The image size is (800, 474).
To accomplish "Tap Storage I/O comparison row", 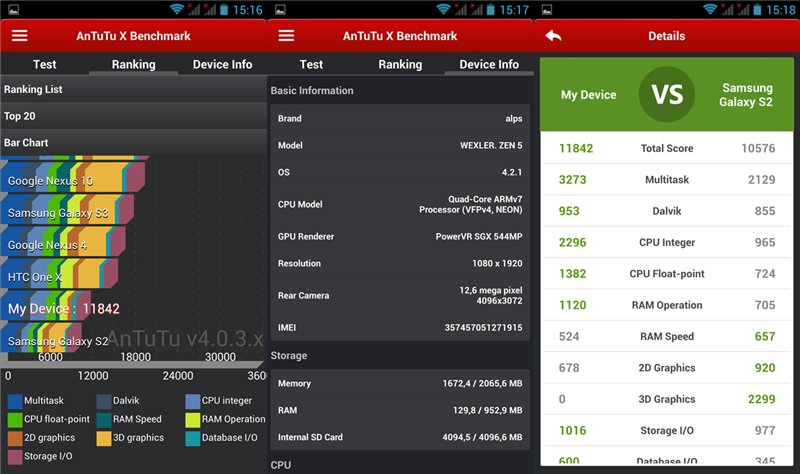I will [667, 431].
